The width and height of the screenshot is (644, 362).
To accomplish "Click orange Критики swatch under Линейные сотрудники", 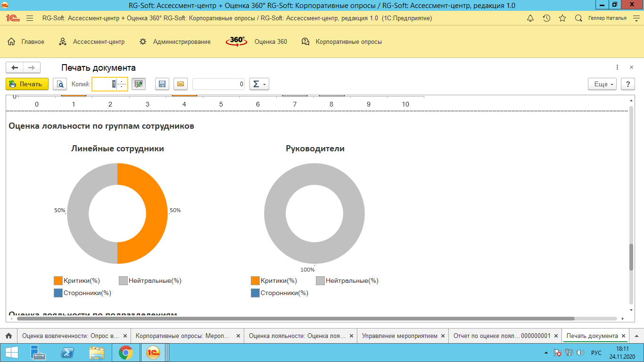I will click(58, 280).
